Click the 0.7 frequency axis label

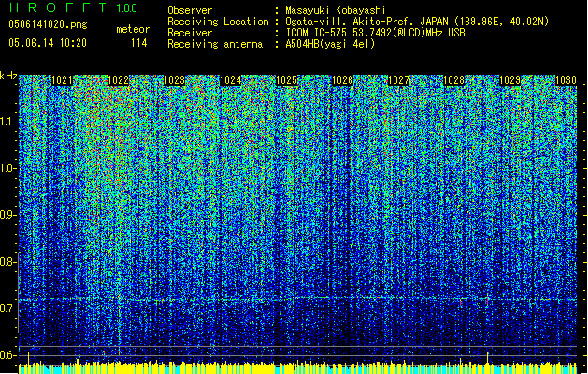point(8,308)
